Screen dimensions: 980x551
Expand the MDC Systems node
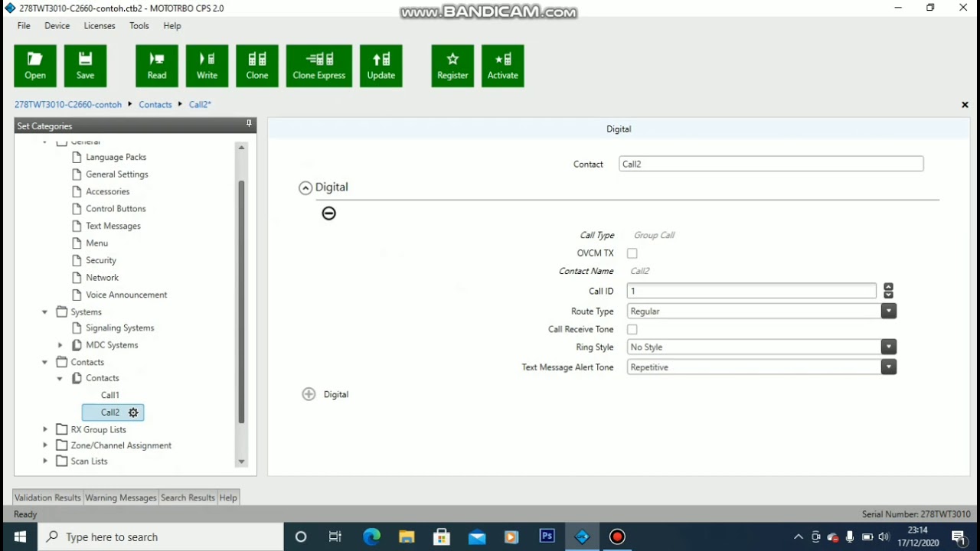coord(60,345)
